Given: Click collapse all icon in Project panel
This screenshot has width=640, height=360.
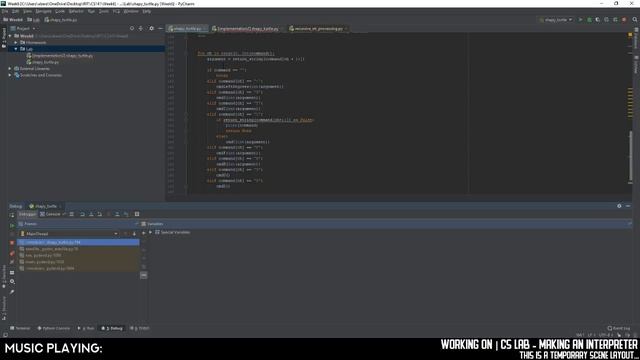Looking at the screenshot, I should coord(141,29).
